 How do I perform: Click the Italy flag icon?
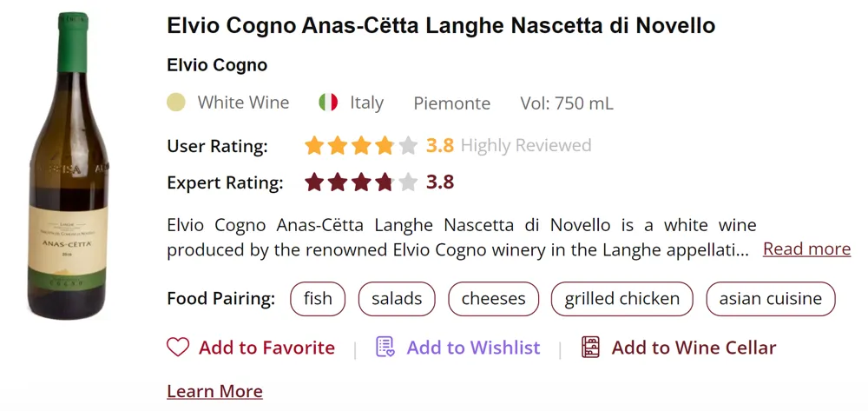[x=328, y=103]
